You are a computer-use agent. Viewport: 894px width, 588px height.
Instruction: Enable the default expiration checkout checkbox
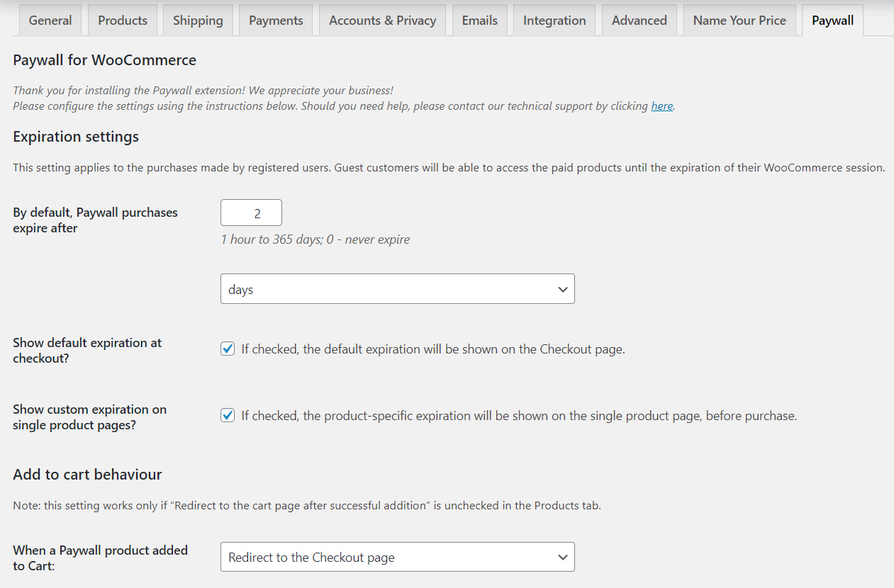(x=228, y=349)
